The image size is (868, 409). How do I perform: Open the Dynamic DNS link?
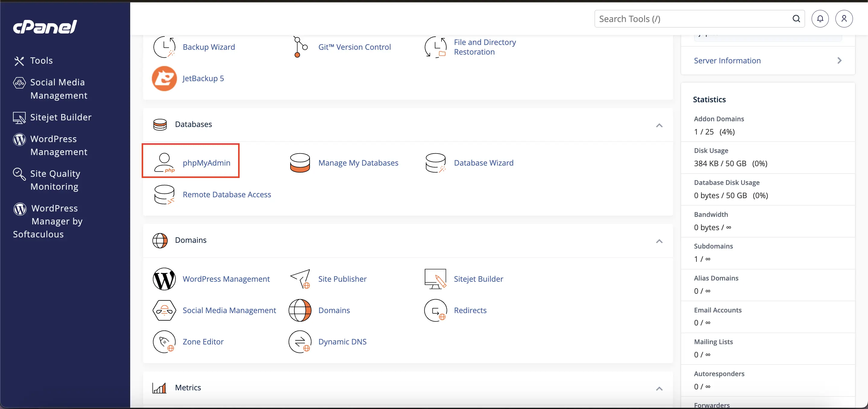342,341
